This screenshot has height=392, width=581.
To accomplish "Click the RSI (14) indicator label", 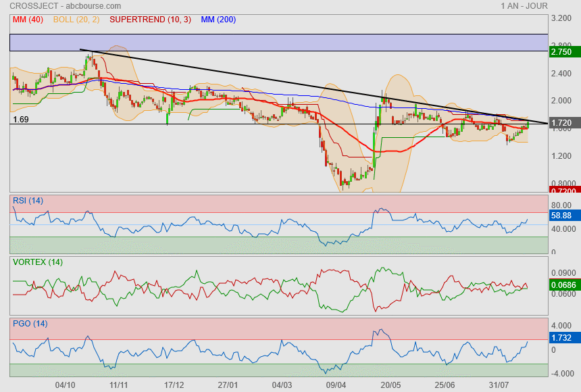I will pyautogui.click(x=28, y=201).
